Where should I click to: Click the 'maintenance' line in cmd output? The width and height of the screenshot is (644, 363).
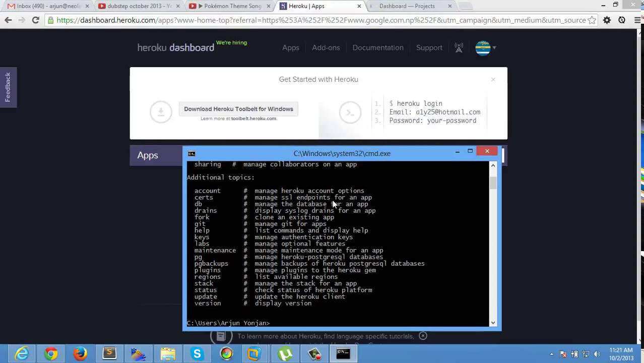pos(289,250)
